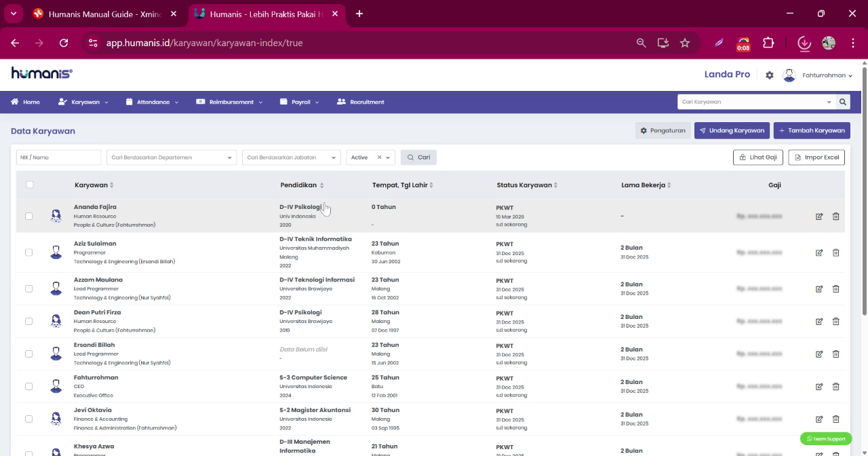Delete Aziz Sulaiman with the trash icon
Viewport: 868px width, 456px height.
click(835, 252)
